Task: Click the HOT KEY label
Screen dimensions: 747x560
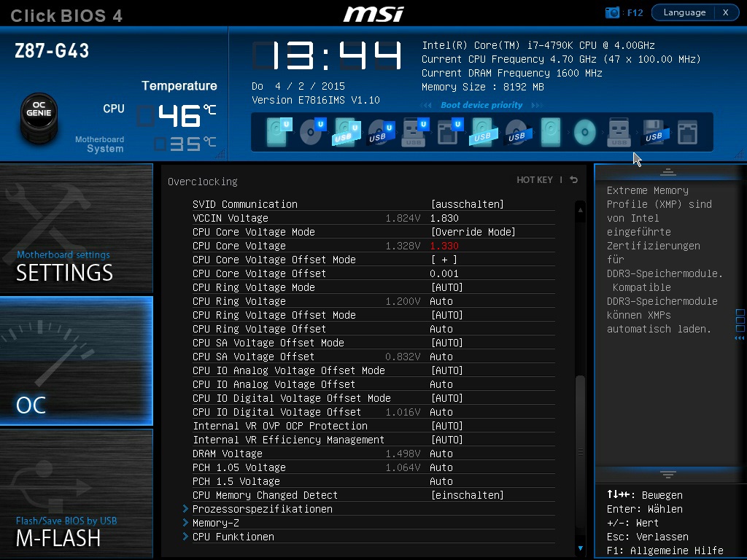Action: (535, 179)
